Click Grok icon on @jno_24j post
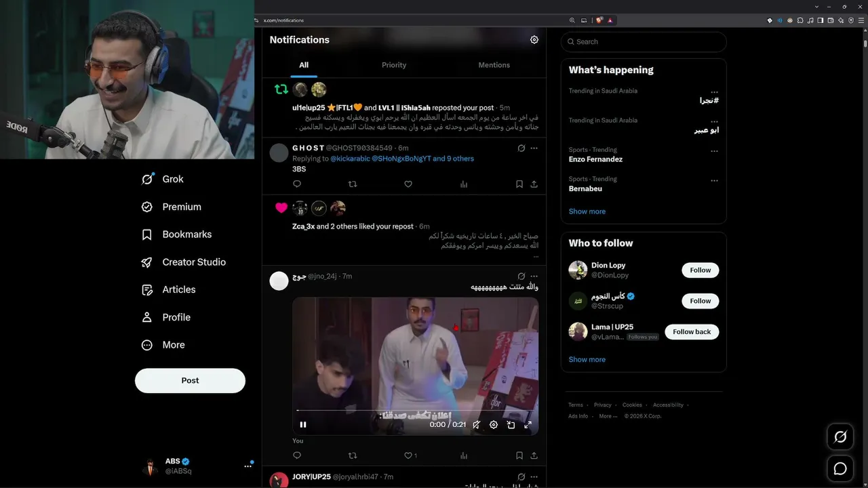This screenshot has width=868, height=488. [521, 277]
